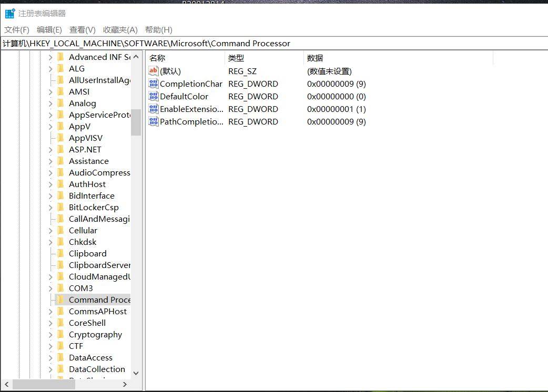The width and height of the screenshot is (548, 392).
Task: Click the COM3 folder icon
Action: [60, 288]
